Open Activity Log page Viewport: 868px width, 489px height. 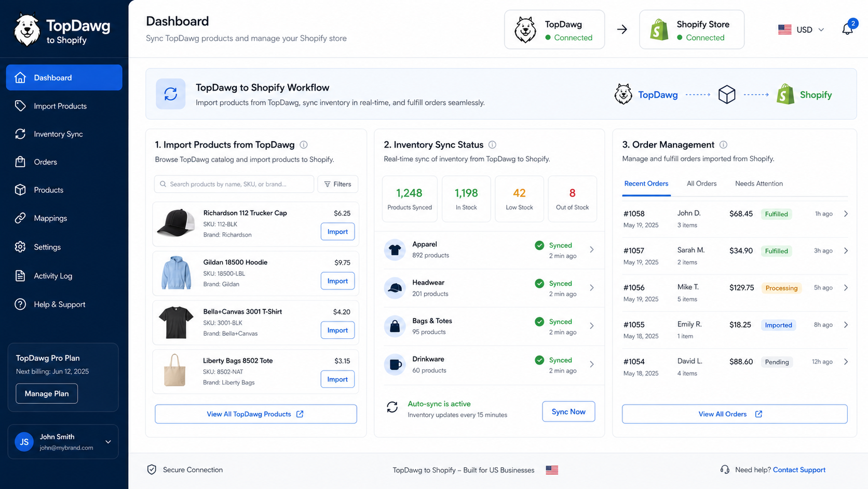[64, 276]
